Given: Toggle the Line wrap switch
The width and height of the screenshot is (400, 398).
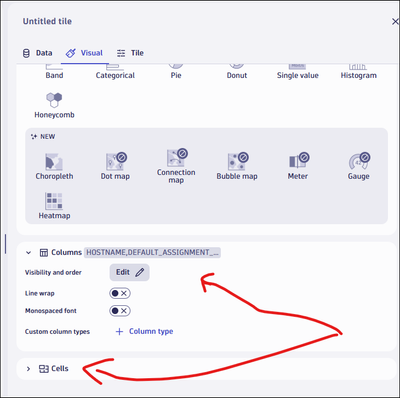Looking at the screenshot, I should point(120,293).
